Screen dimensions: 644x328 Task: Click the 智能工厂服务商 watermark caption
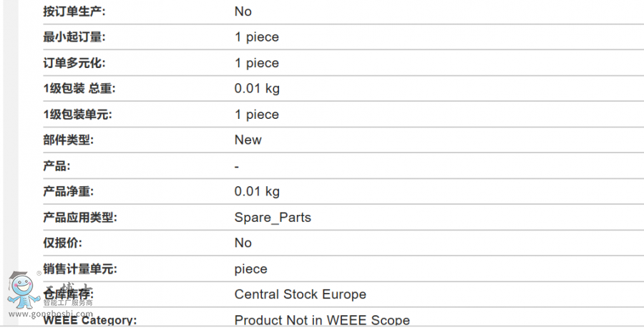coord(68,303)
